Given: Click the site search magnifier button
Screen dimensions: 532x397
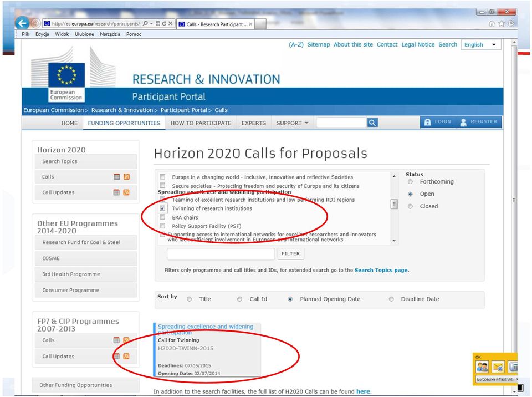Looking at the screenshot, I should point(372,123).
